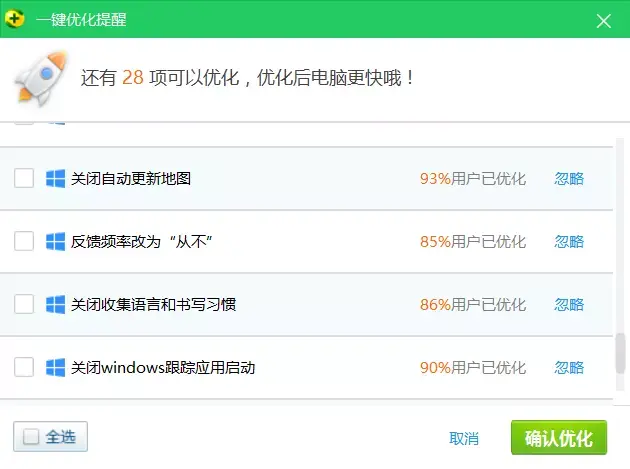Click the 85%用户已优化 text

coord(473,242)
